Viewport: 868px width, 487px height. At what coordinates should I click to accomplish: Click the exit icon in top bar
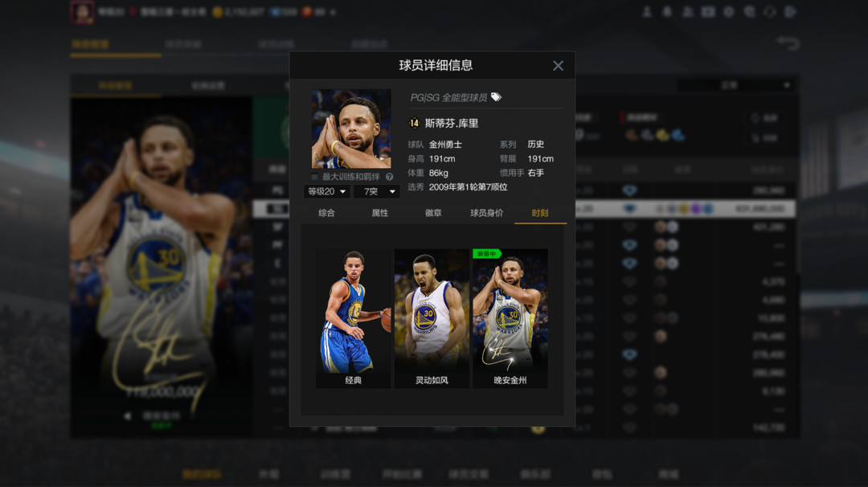pyautogui.click(x=791, y=12)
